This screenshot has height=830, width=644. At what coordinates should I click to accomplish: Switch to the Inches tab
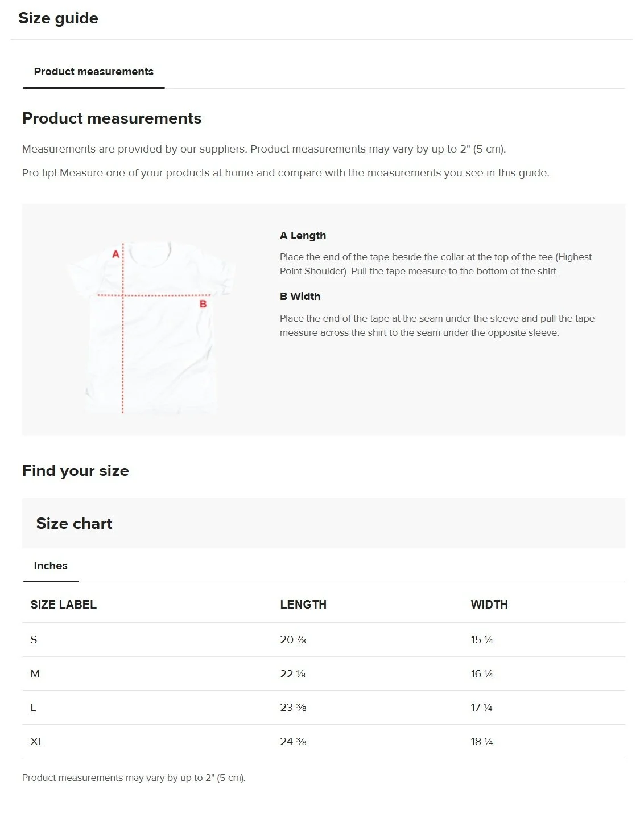tap(51, 566)
